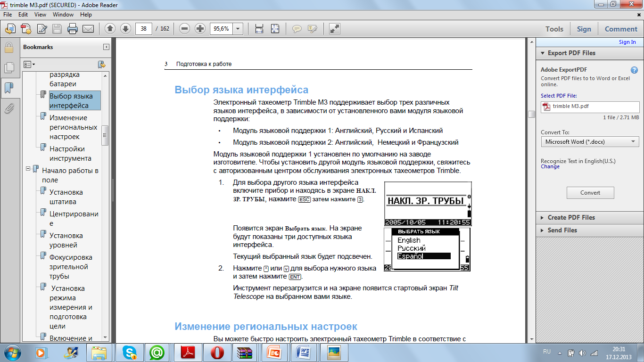Collapse the Bookmarks panel arrow button

click(107, 47)
